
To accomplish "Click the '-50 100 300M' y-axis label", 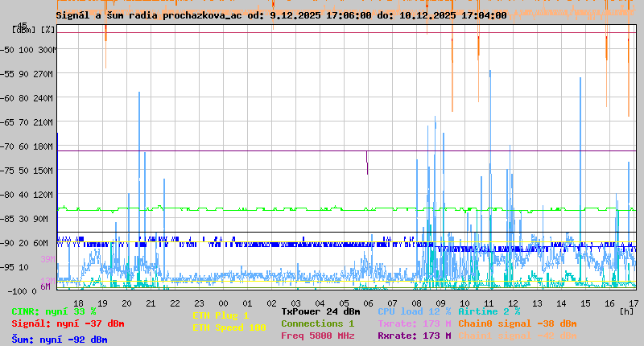I will 28,50.
